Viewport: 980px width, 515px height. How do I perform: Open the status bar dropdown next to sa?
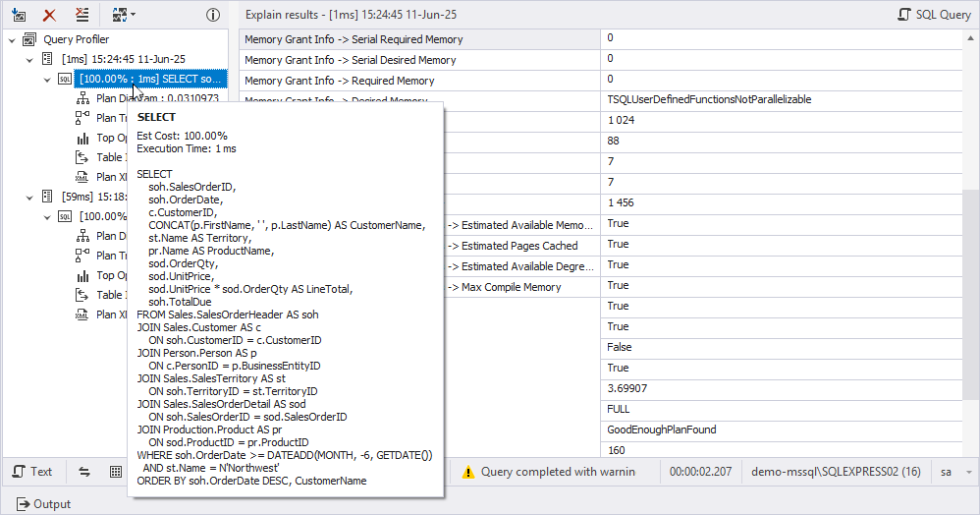pos(967,472)
